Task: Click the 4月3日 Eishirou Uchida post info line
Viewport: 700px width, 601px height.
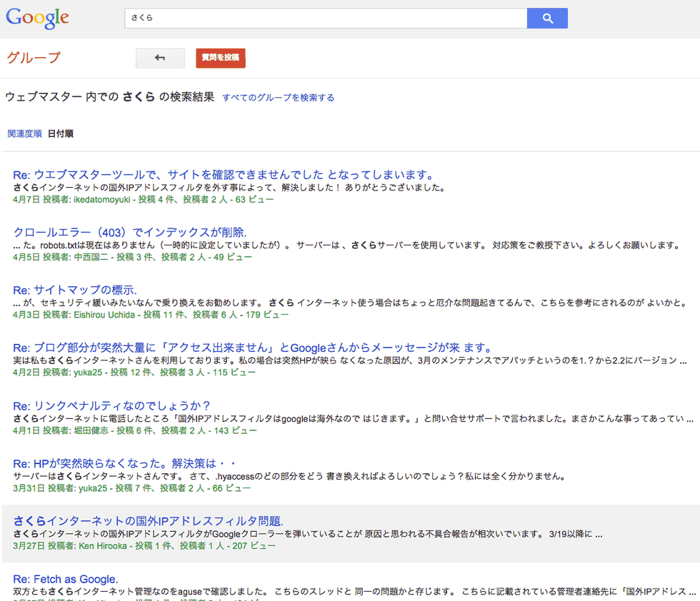Action: 151,314
